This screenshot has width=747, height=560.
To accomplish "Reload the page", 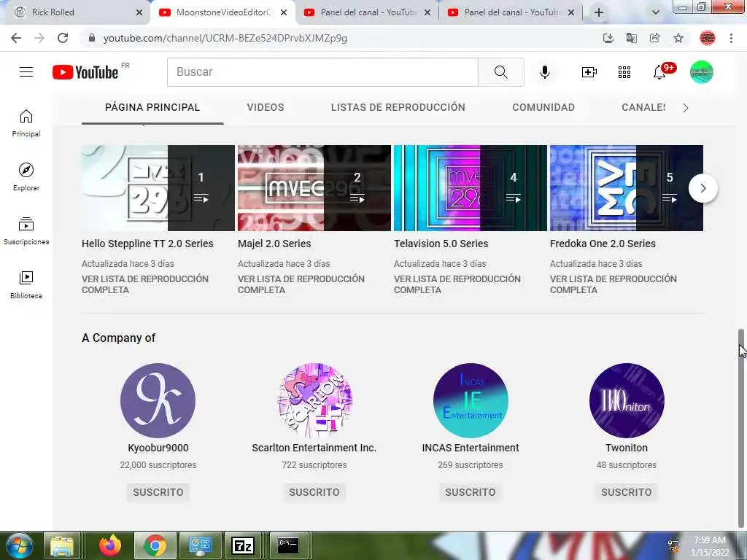I will 63,38.
